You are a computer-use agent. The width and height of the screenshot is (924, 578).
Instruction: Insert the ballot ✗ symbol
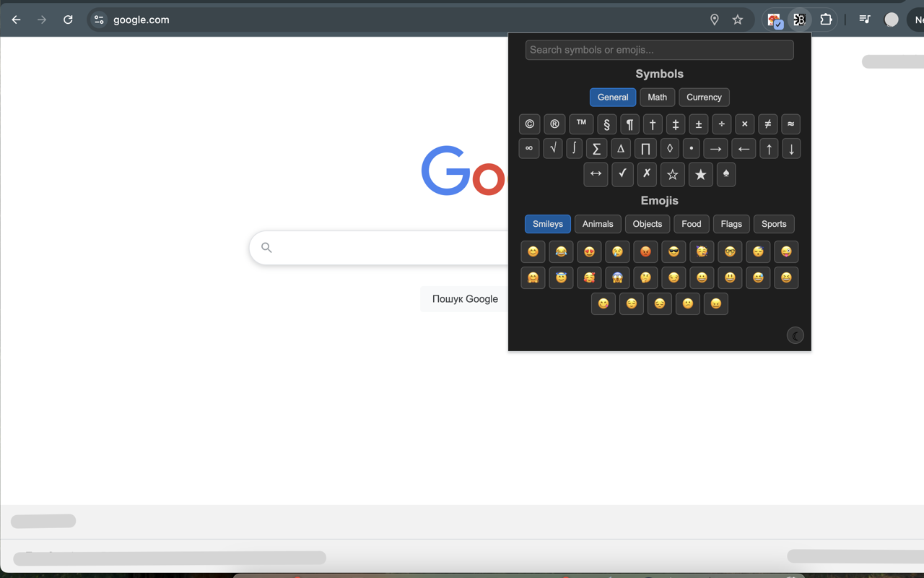tap(647, 174)
